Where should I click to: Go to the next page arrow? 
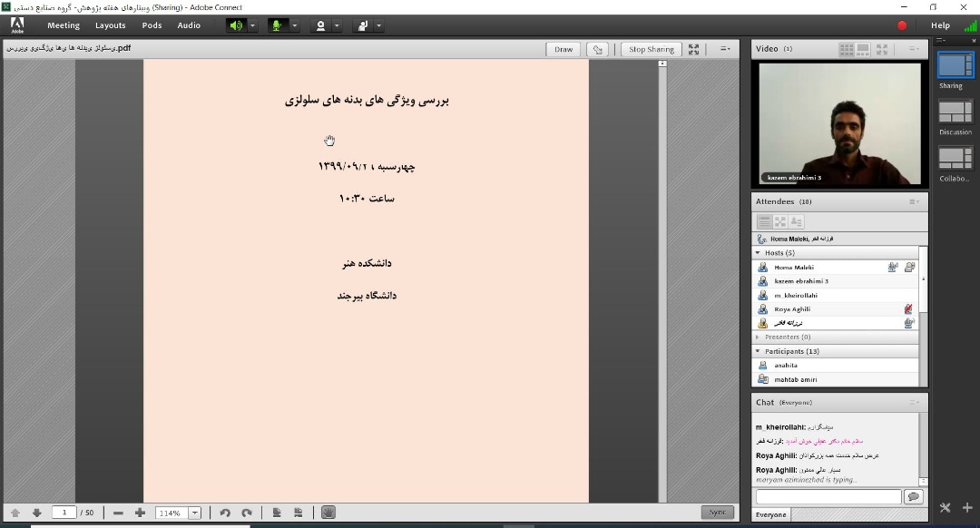click(37, 513)
